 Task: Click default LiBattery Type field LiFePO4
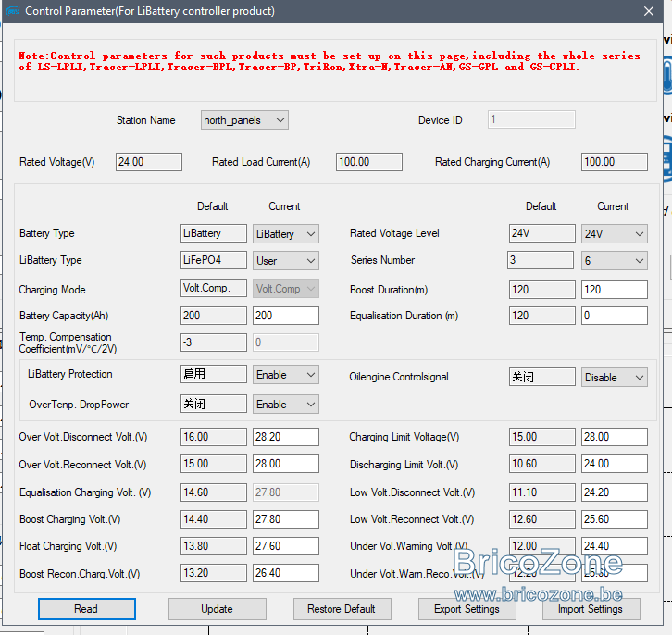pyautogui.click(x=214, y=260)
